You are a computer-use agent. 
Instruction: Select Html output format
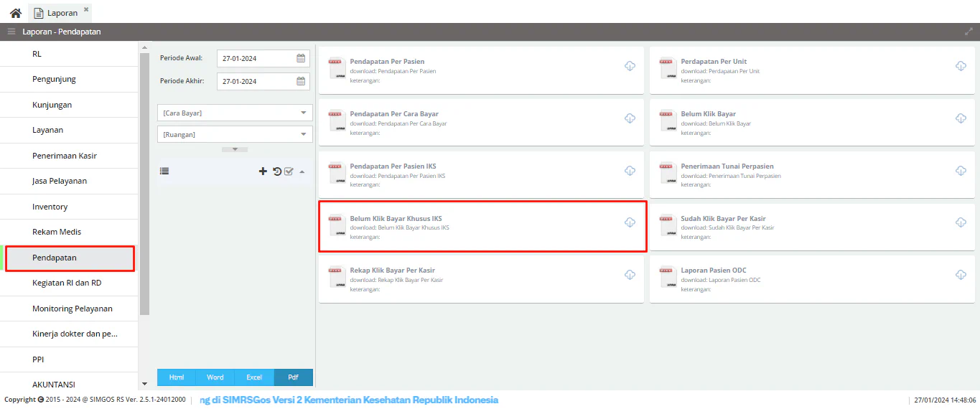[177, 377]
